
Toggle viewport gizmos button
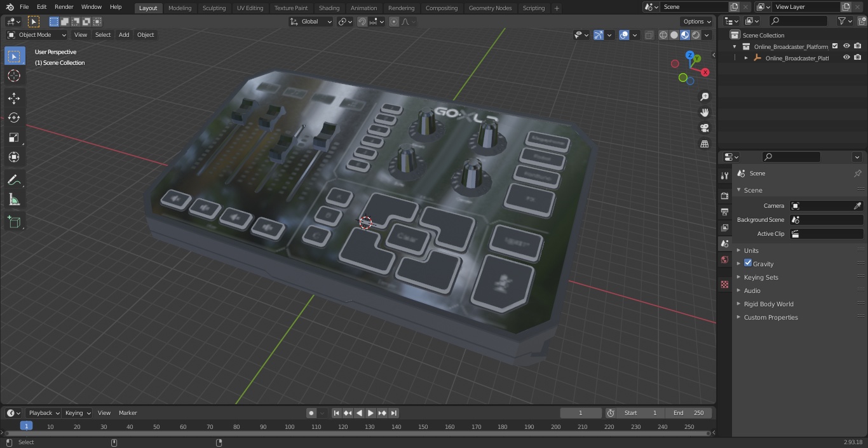click(x=599, y=35)
